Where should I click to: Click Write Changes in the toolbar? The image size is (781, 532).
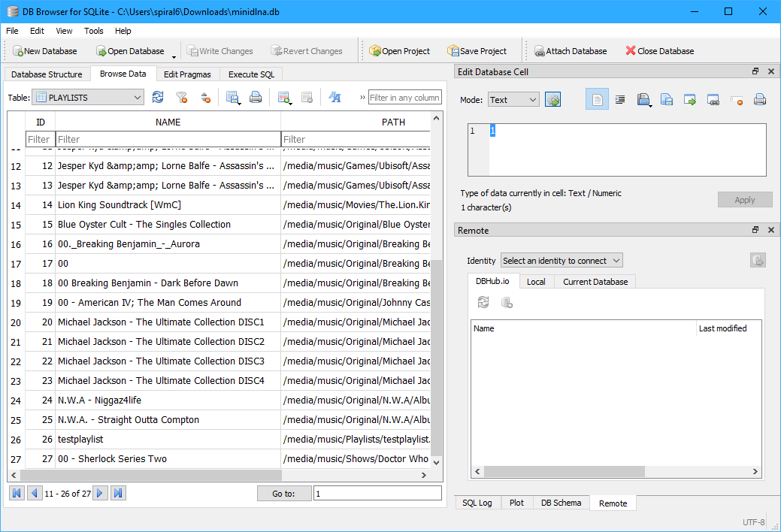pos(219,51)
